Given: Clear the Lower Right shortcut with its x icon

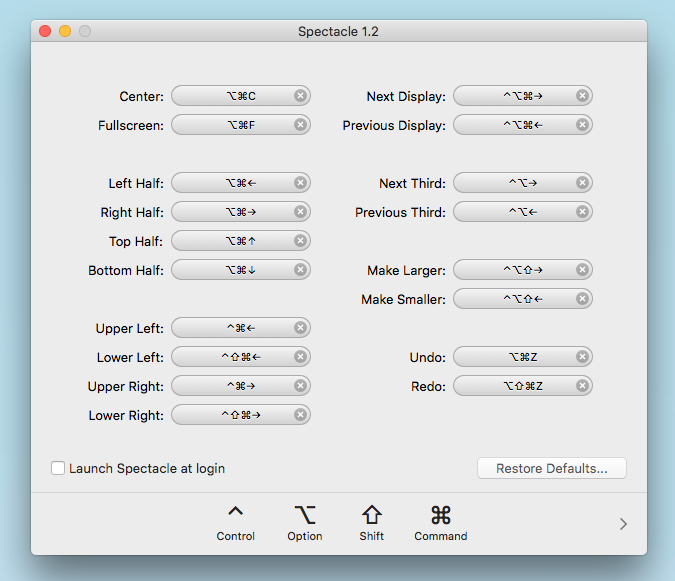Looking at the screenshot, I should pos(300,415).
